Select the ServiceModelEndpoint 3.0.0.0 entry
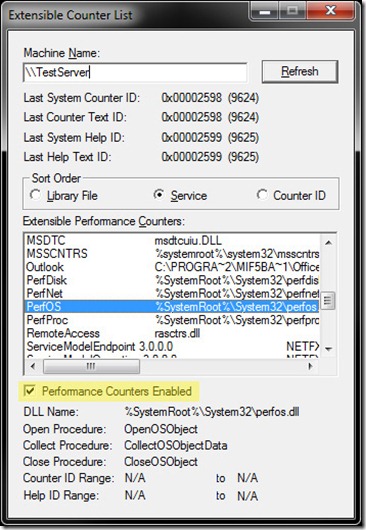 click(x=172, y=346)
